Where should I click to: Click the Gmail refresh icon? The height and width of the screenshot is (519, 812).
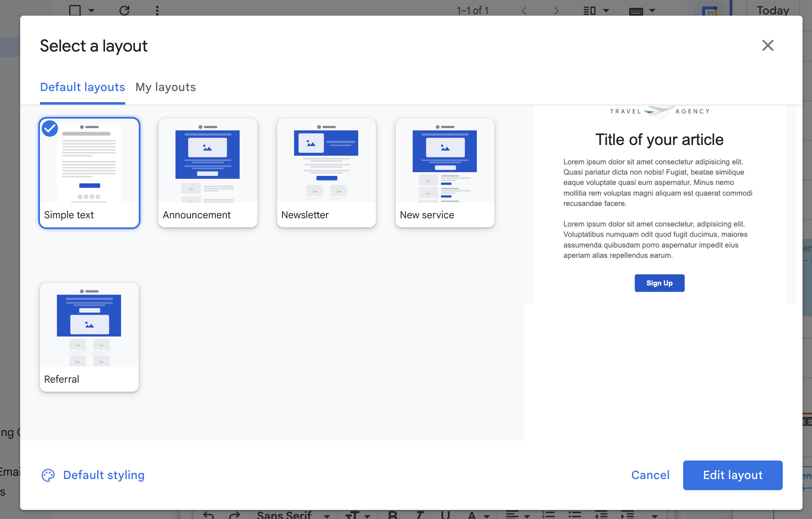(124, 10)
